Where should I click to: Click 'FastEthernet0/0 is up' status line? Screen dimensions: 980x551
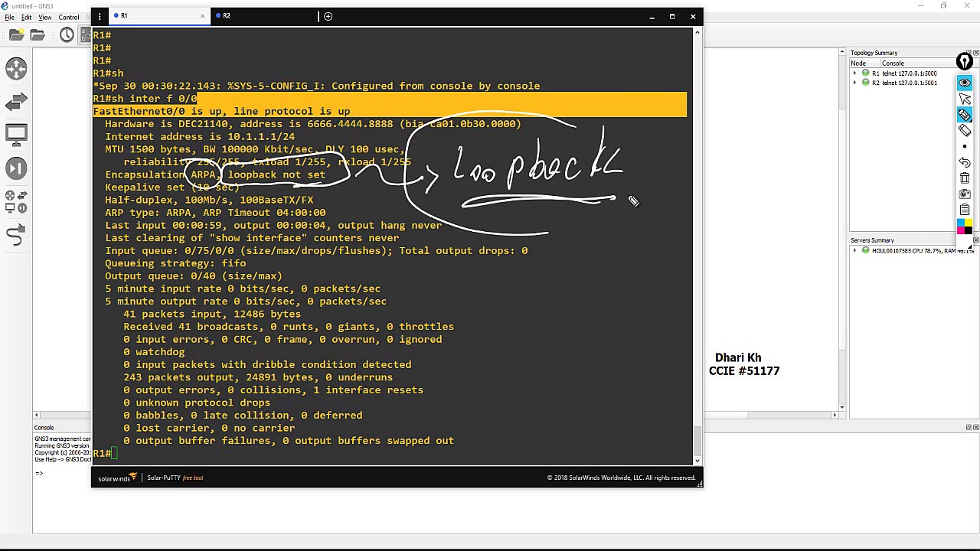coord(221,111)
